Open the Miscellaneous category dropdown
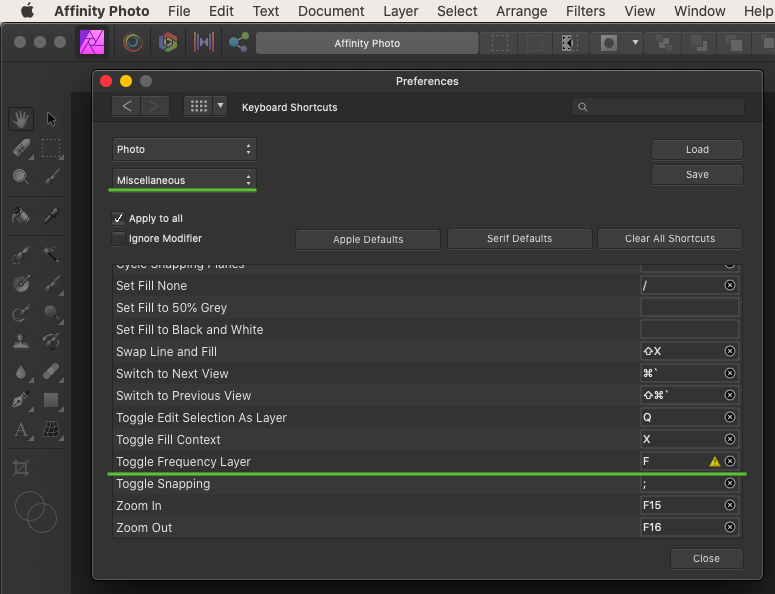This screenshot has width=775, height=594. click(x=184, y=180)
